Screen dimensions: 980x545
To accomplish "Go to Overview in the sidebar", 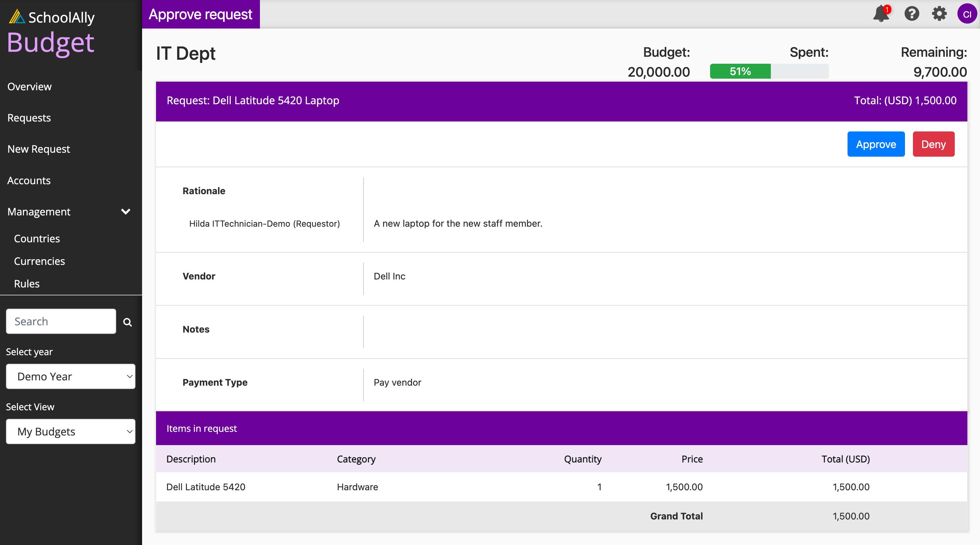I will (x=29, y=86).
